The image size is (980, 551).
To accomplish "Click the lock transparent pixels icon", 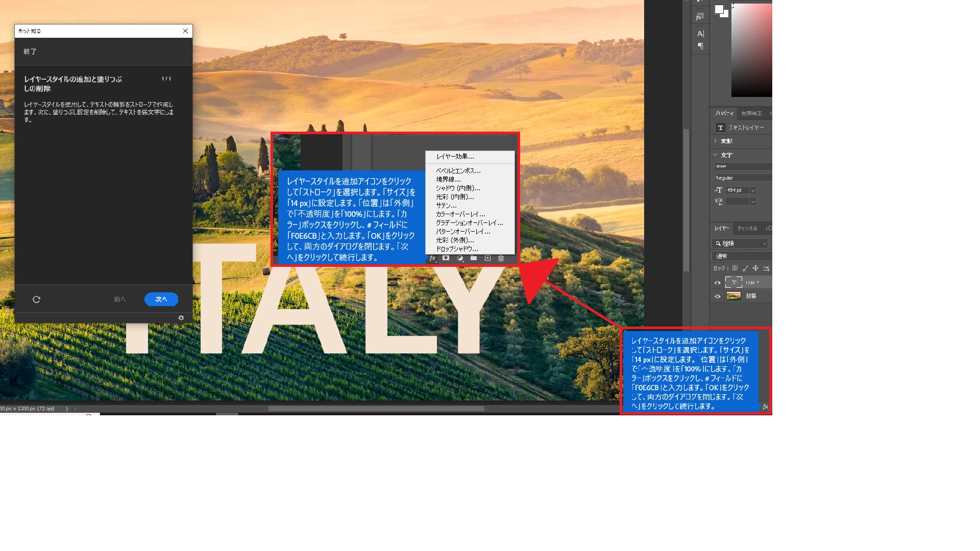I will coord(735,268).
